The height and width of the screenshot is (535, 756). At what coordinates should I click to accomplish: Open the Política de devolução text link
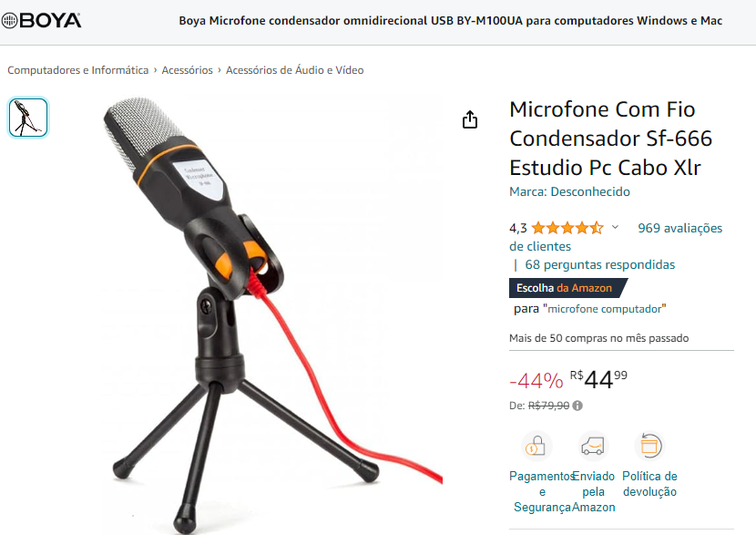pos(649,484)
